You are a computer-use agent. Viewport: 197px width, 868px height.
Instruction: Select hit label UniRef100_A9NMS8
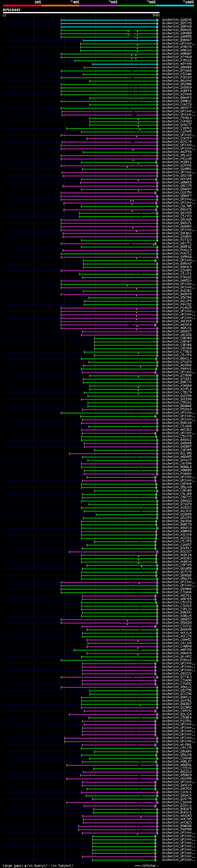[177, 531]
